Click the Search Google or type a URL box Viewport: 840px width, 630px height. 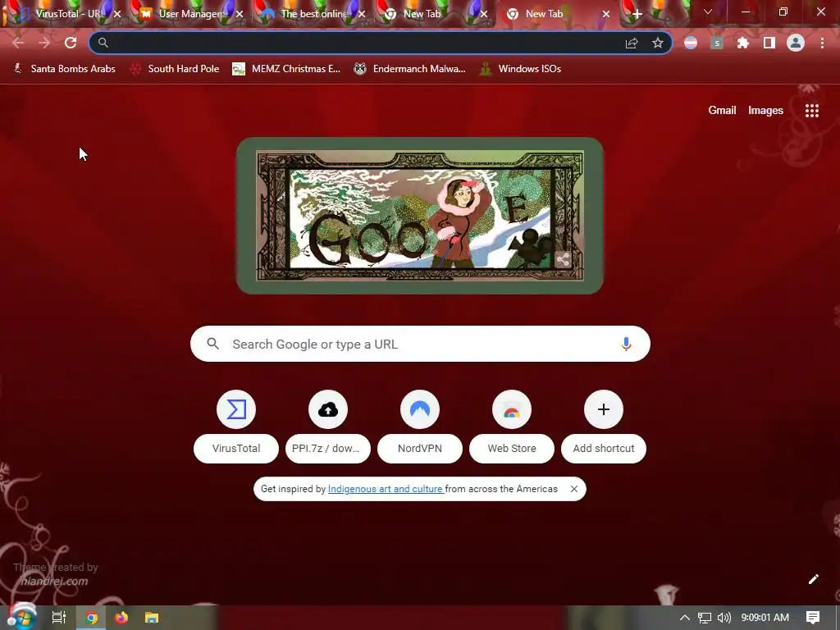[420, 344]
